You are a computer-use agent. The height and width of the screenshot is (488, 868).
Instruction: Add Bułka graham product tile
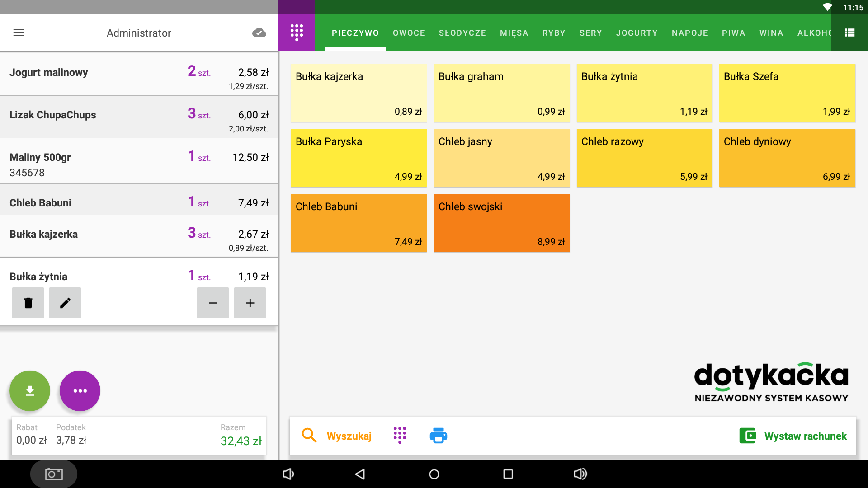(x=501, y=93)
